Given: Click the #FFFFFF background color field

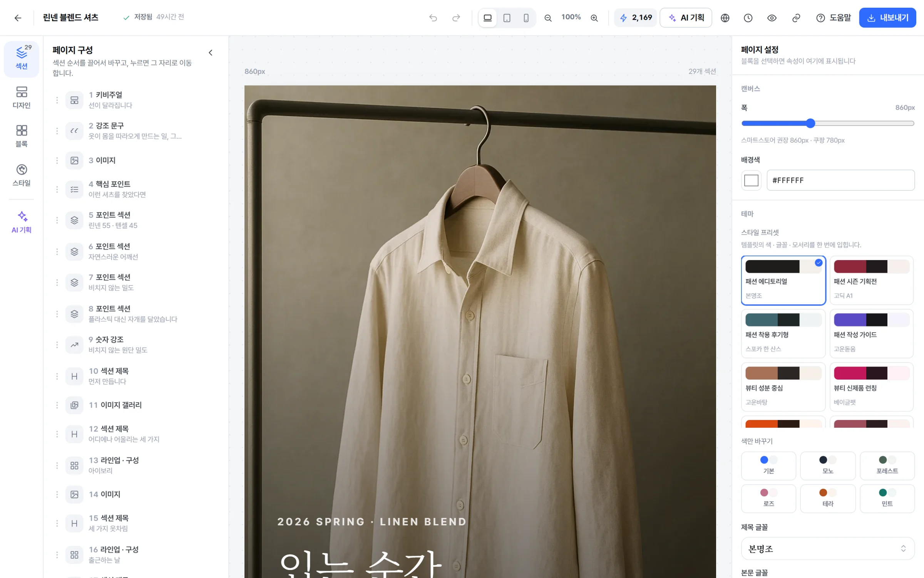Looking at the screenshot, I should click(x=840, y=180).
